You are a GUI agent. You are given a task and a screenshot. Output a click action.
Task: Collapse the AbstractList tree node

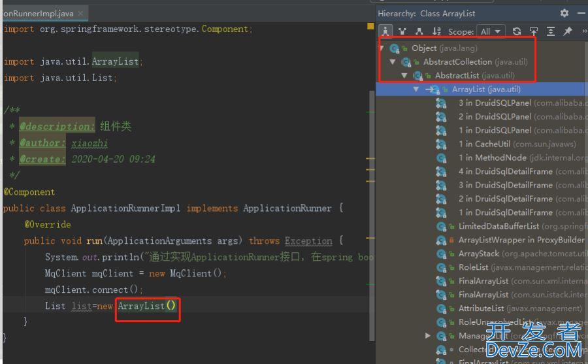[404, 75]
